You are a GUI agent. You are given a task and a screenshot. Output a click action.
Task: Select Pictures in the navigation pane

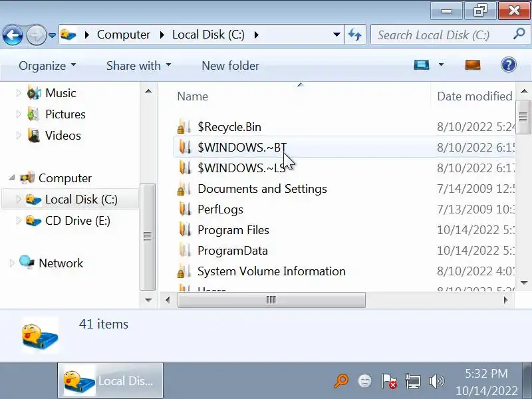coord(65,114)
